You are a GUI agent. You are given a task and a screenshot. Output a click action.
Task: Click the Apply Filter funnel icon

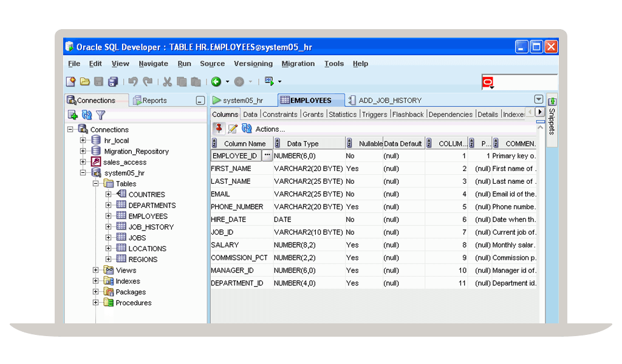(101, 115)
